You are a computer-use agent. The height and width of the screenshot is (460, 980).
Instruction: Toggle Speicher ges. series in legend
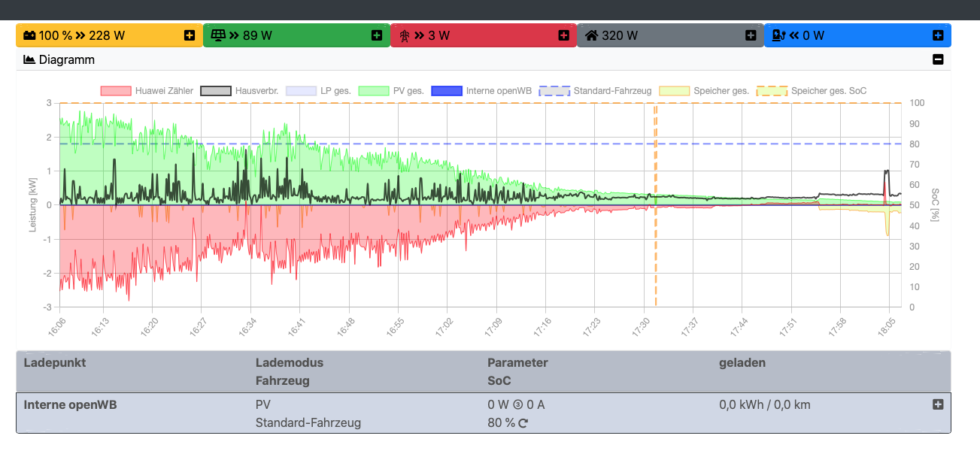(704, 91)
